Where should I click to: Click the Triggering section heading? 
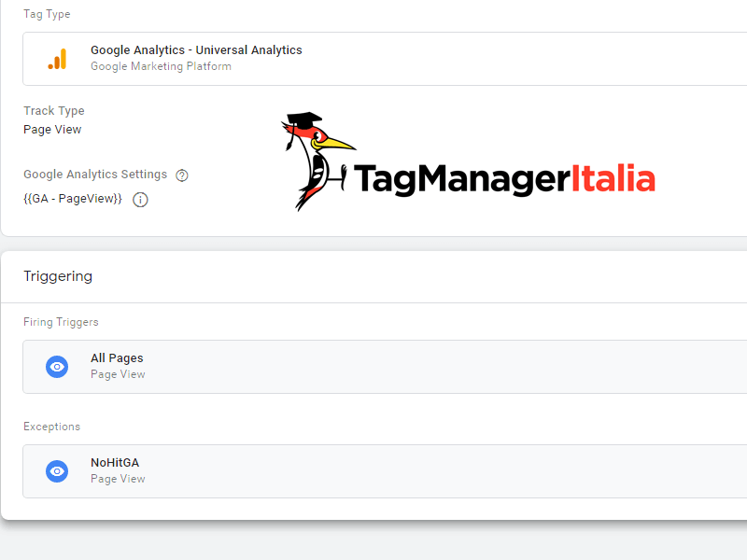click(x=58, y=276)
